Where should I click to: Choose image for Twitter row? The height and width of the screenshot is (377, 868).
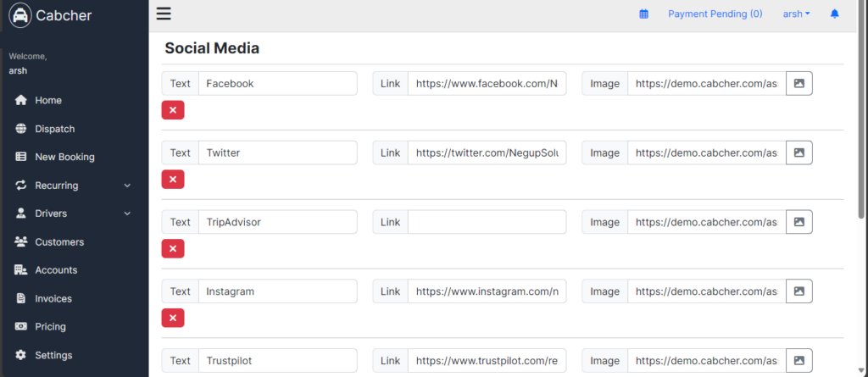(798, 152)
